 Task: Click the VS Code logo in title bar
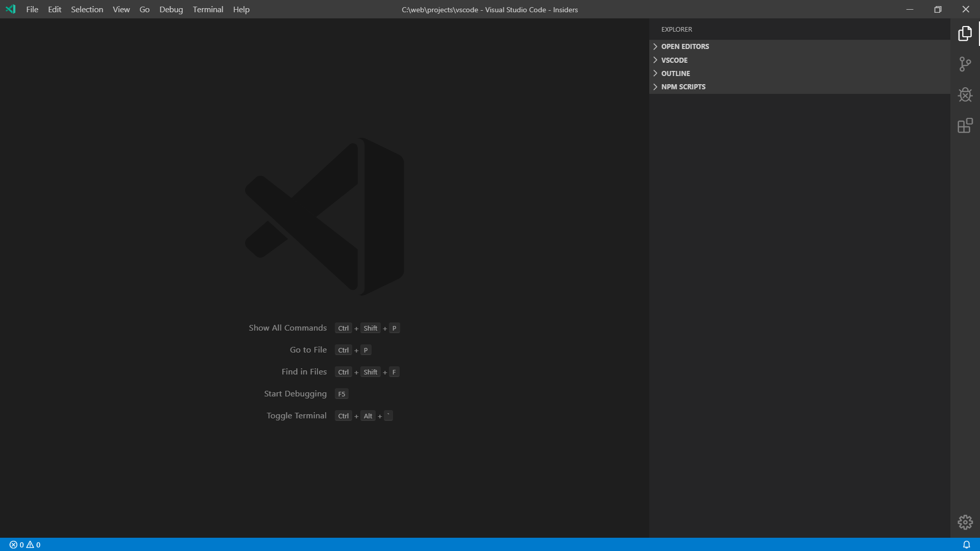point(11,9)
